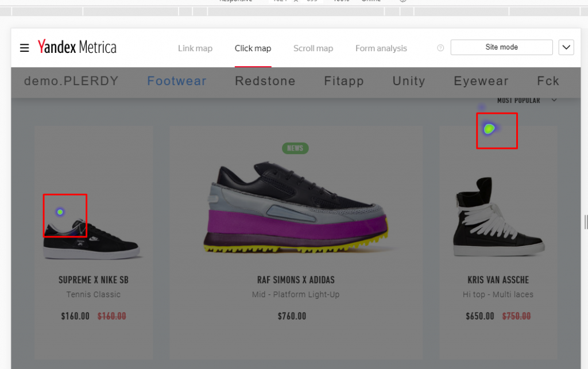Click the NEWS badge on Raf Simons shoe
Screen dimensions: 588x369
point(295,148)
